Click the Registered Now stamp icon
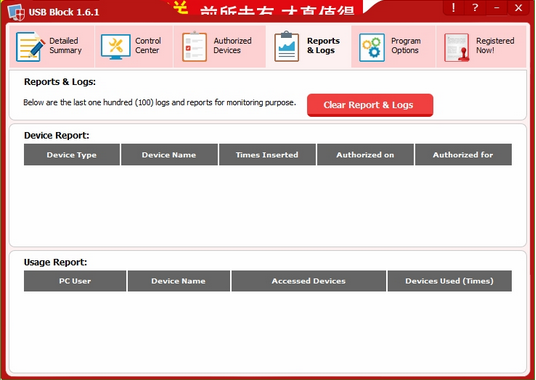The width and height of the screenshot is (536, 380). click(457, 48)
